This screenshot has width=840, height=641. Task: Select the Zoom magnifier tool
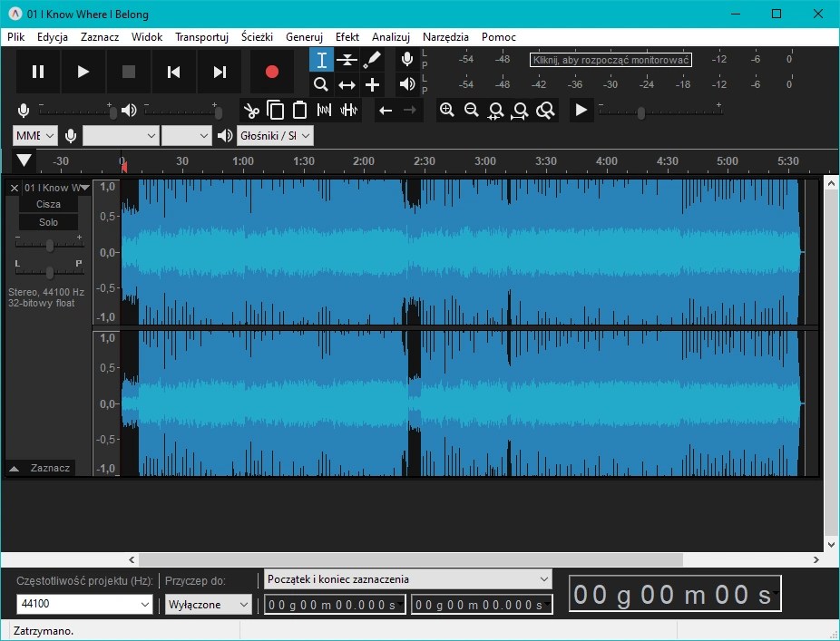click(x=321, y=84)
